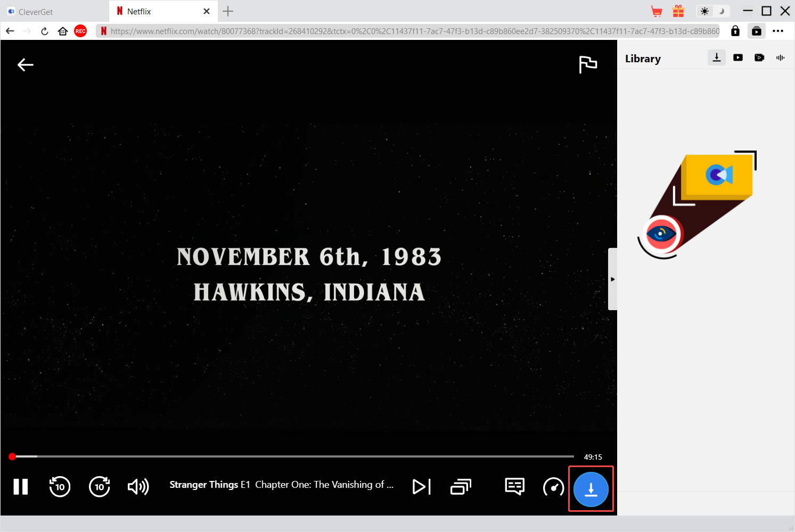795x532 pixels.
Task: Collapse the Library side panel
Action: tap(612, 279)
